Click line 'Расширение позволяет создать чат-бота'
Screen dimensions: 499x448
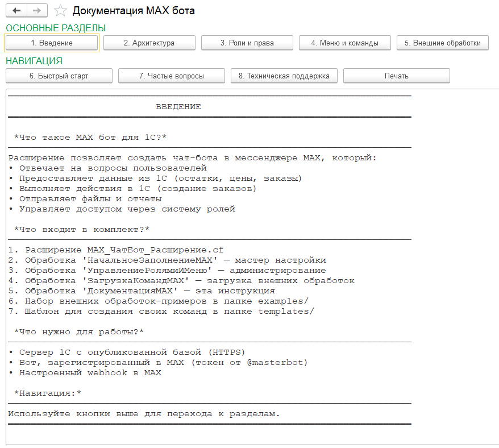[192, 158]
